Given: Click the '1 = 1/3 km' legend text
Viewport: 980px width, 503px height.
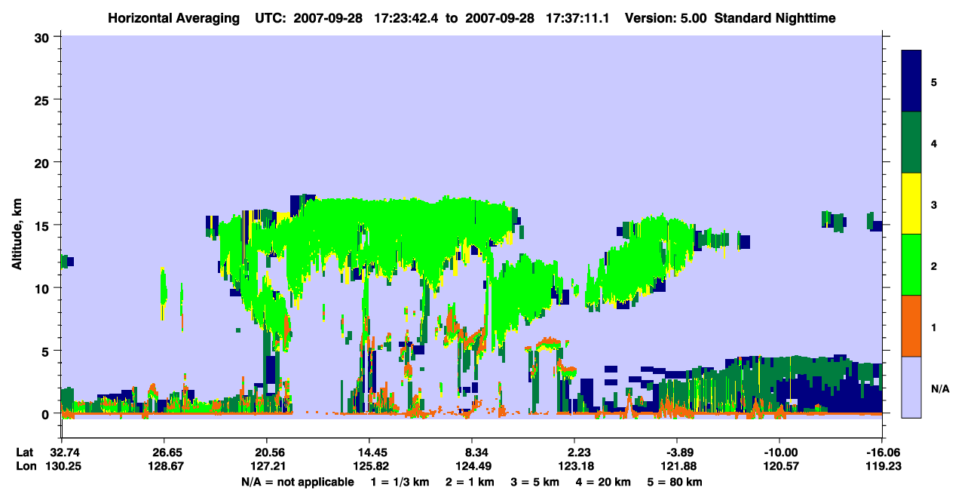Looking at the screenshot, I should [x=400, y=482].
